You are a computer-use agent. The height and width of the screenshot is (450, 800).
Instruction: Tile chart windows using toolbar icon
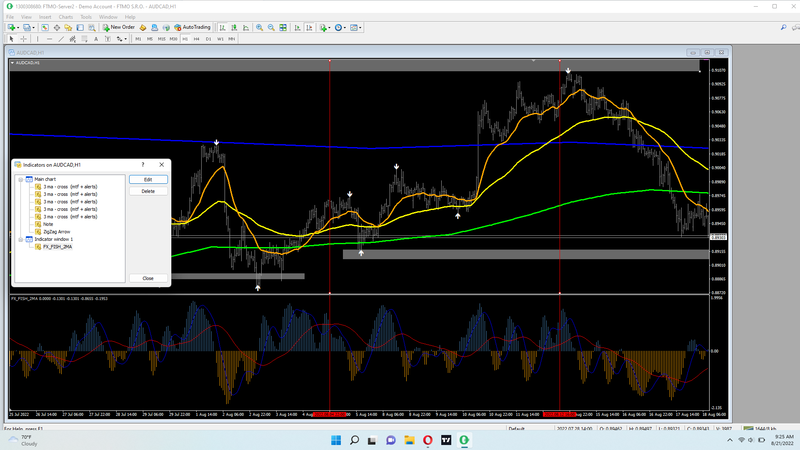(283, 28)
